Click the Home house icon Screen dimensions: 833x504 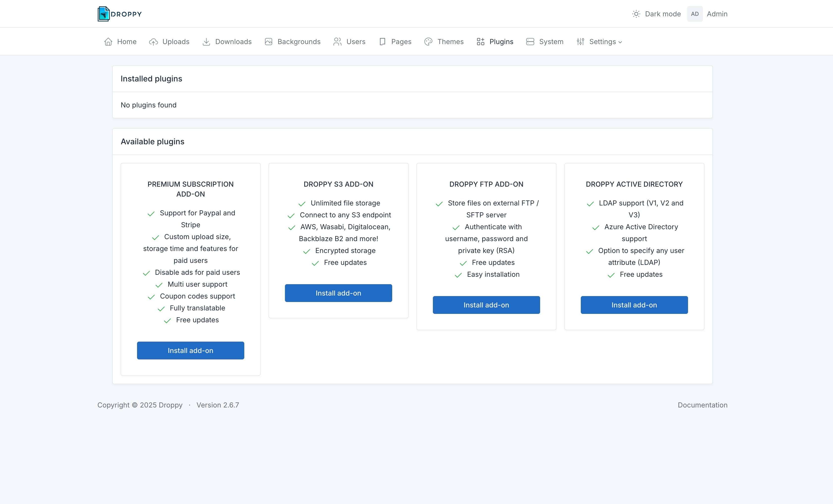[x=108, y=42]
